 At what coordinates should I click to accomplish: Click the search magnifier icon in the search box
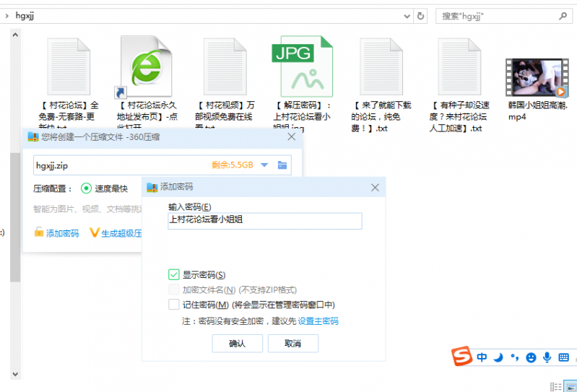[x=563, y=15]
